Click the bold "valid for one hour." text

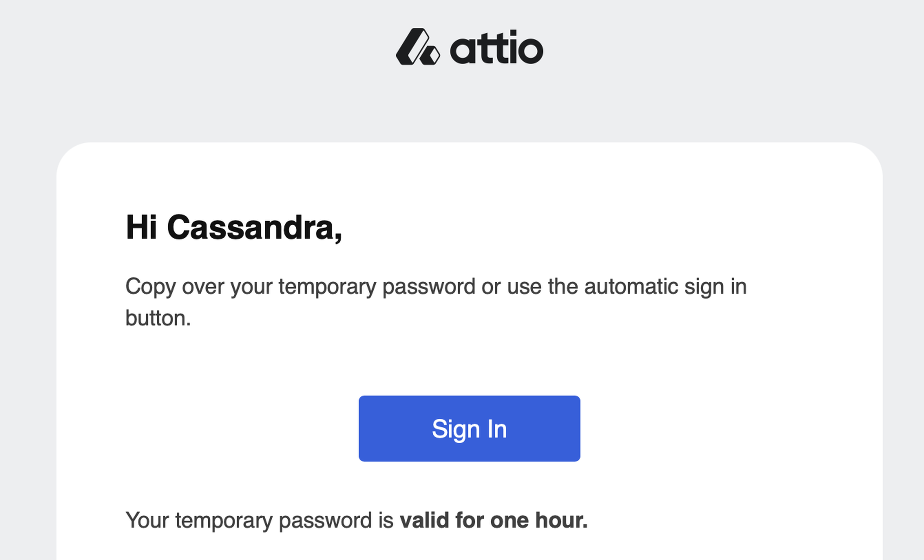pos(494,520)
